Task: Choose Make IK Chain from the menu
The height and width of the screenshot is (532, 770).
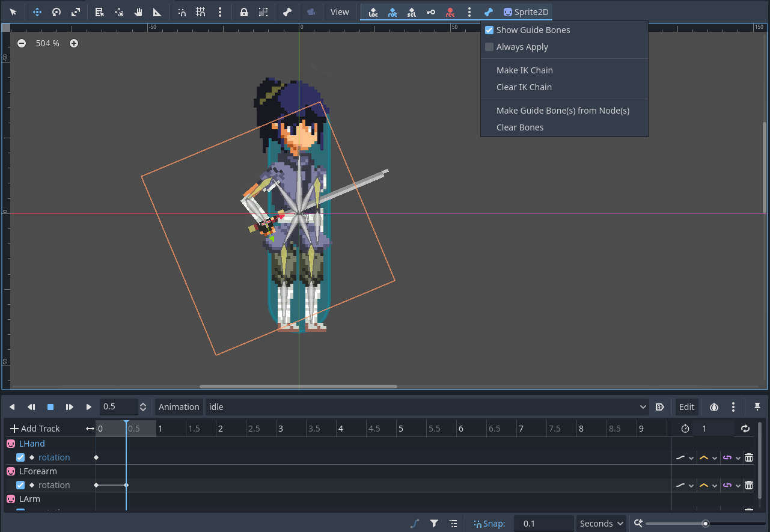Action: 525,70
